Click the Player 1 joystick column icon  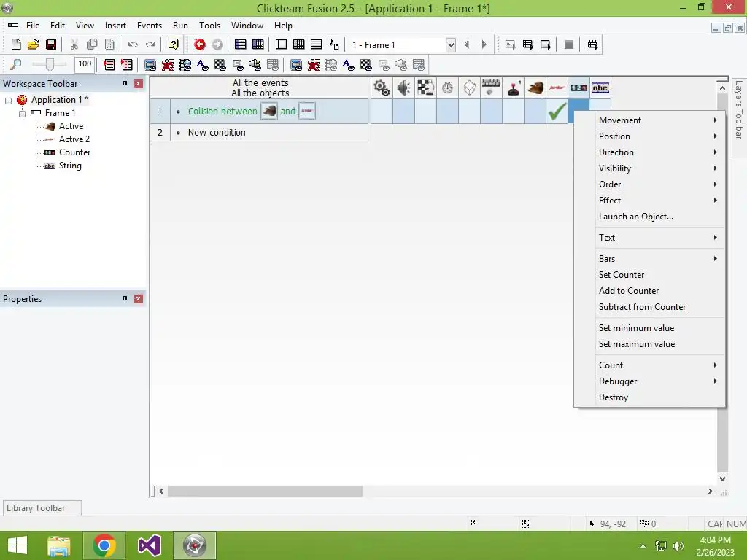pyautogui.click(x=513, y=87)
